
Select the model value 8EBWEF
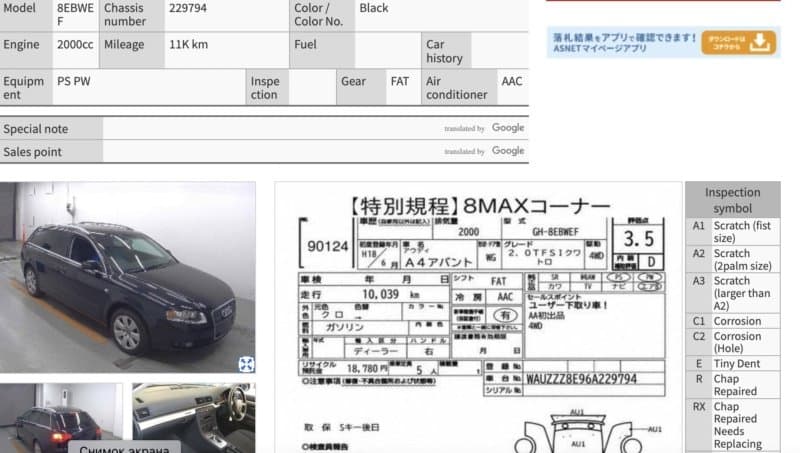point(75,14)
